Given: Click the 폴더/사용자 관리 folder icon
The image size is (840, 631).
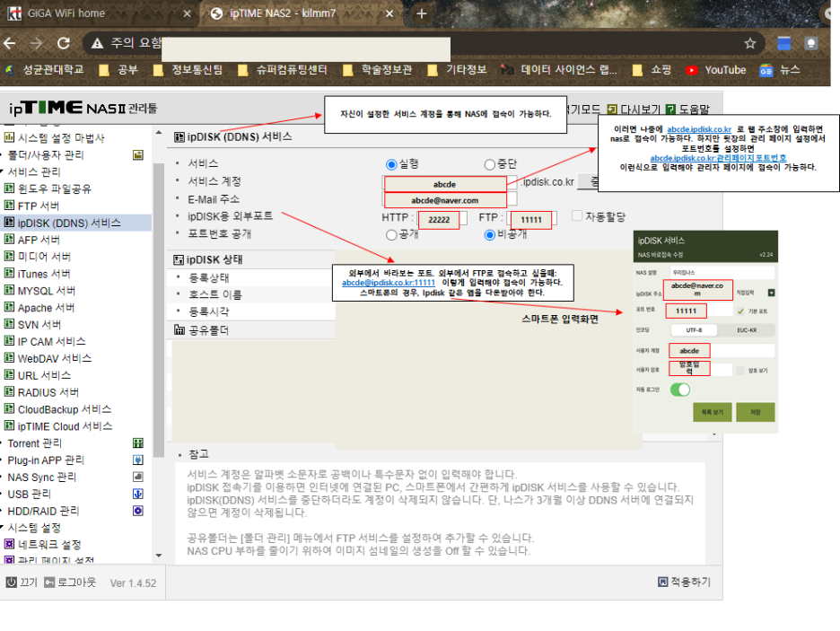Looking at the screenshot, I should pyautogui.click(x=137, y=154).
